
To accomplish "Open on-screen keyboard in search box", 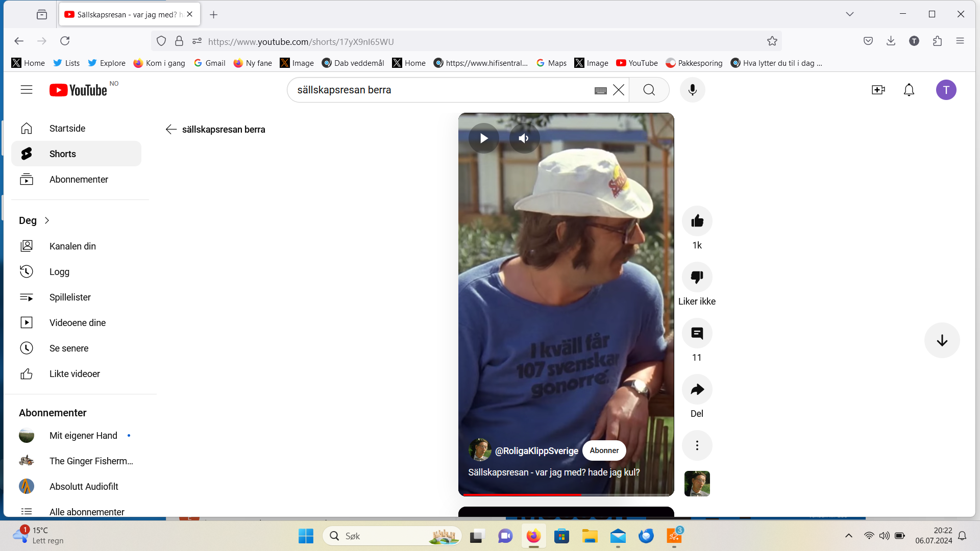I will tap(600, 90).
